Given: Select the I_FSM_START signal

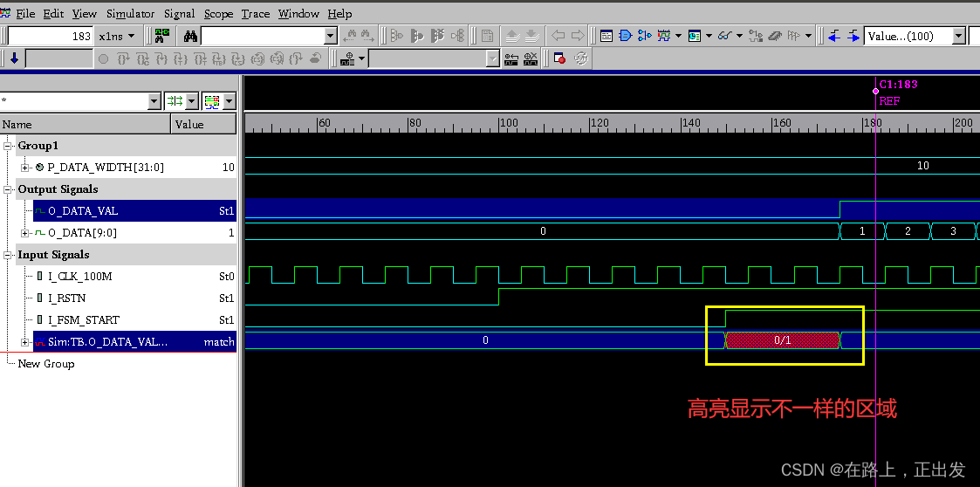Looking at the screenshot, I should pos(83,320).
